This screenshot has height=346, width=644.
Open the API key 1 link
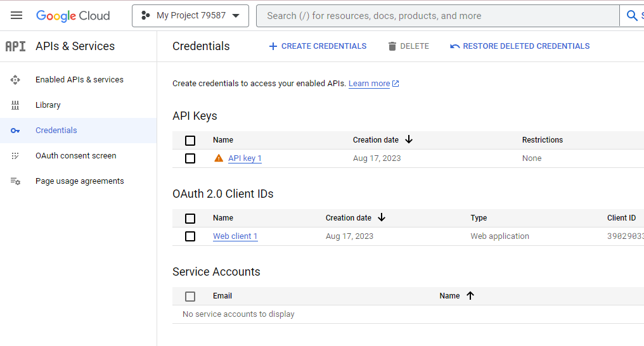click(x=245, y=158)
